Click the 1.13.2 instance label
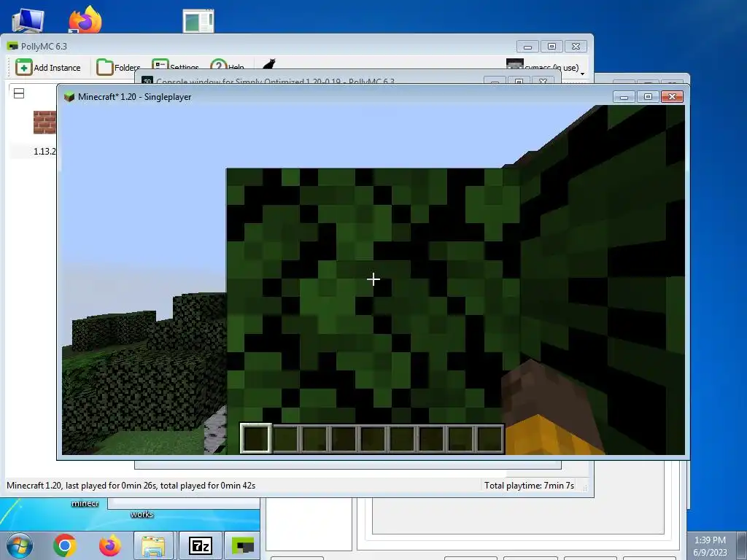Image resolution: width=747 pixels, height=560 pixels. tap(44, 152)
